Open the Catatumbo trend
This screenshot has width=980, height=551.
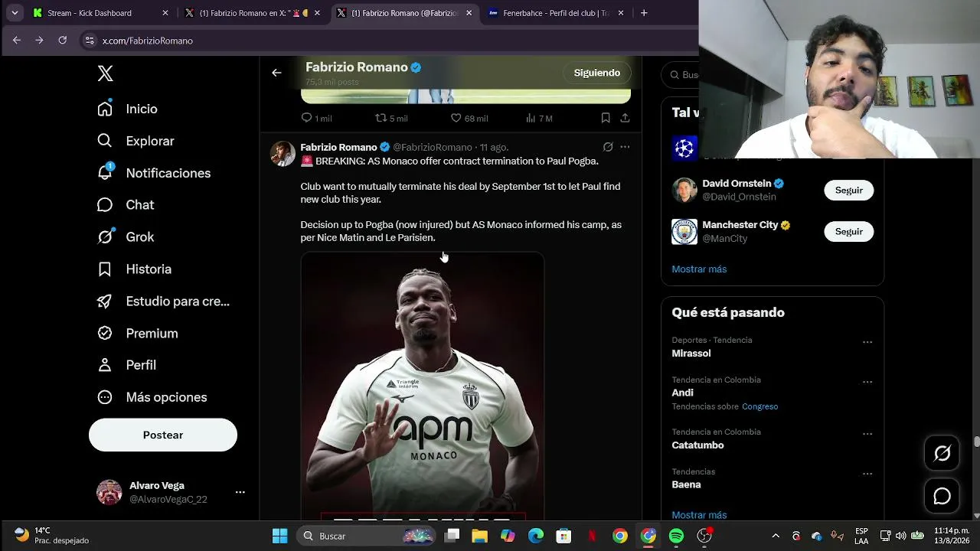click(697, 445)
